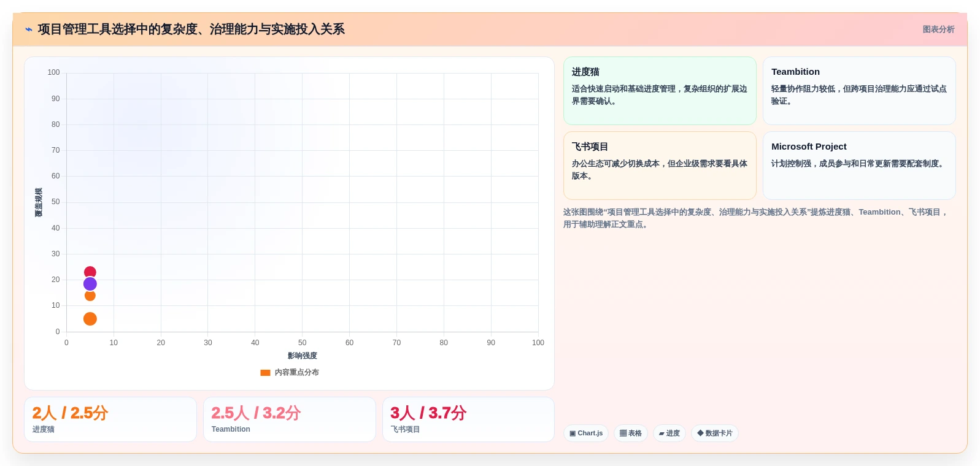This screenshot has height=466, width=980.
Task: Toggle the 内容重点分布 legend swatch
Action: 265,372
